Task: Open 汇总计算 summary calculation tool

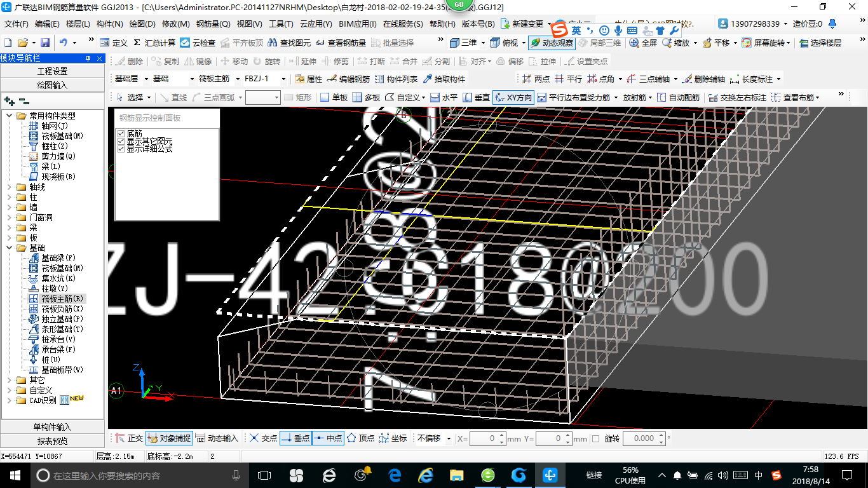Action: coord(154,43)
